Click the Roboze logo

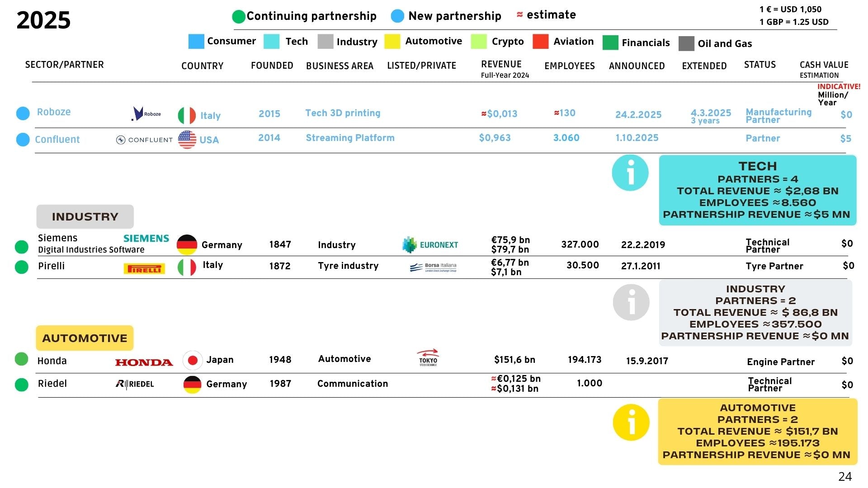(146, 113)
